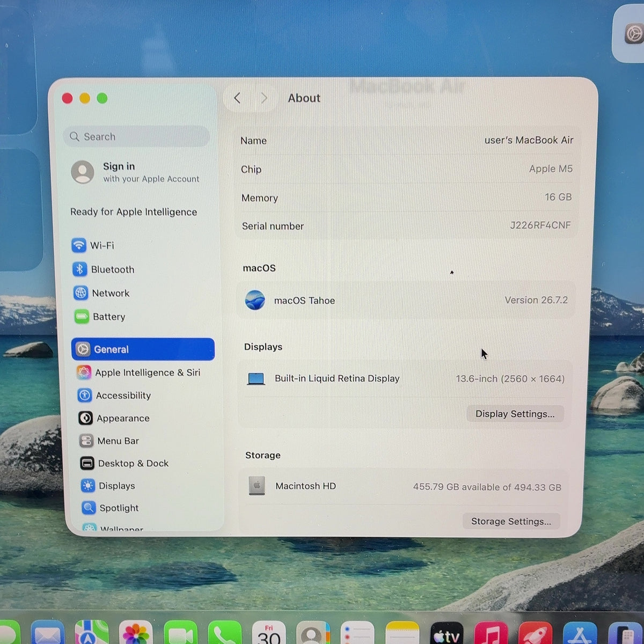This screenshot has width=644, height=644.
Task: Open Bluetooth settings in the sidebar
Action: click(x=103, y=269)
